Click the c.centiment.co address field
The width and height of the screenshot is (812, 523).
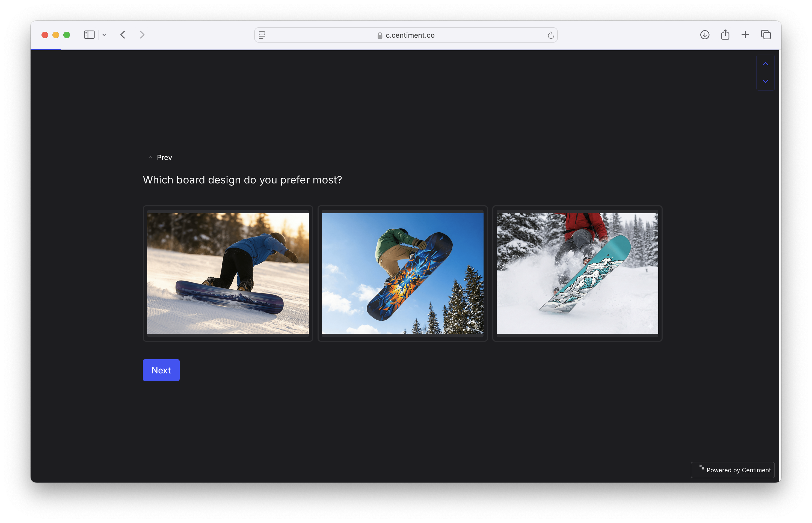click(x=406, y=35)
